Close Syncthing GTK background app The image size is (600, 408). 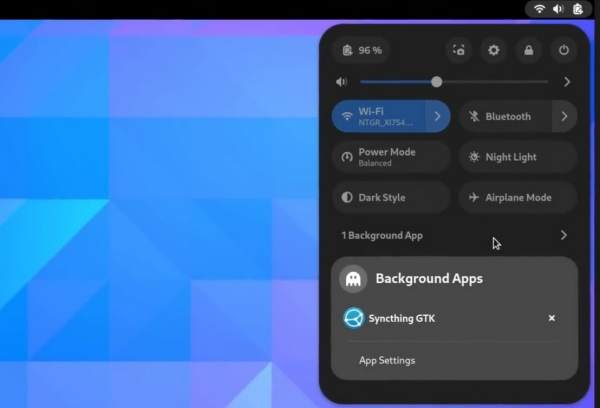click(x=551, y=318)
